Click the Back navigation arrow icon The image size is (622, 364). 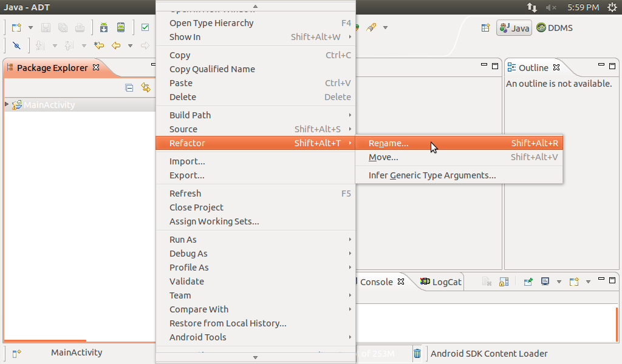click(116, 45)
